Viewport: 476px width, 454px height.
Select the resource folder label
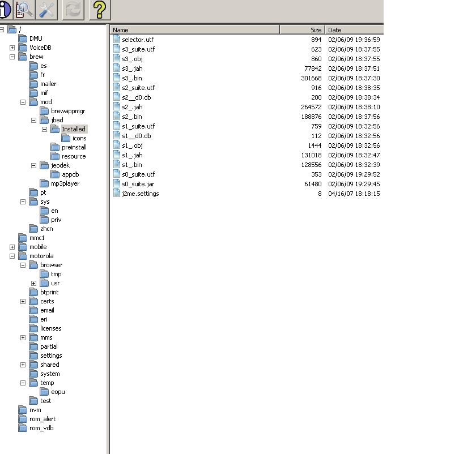pyautogui.click(x=74, y=156)
